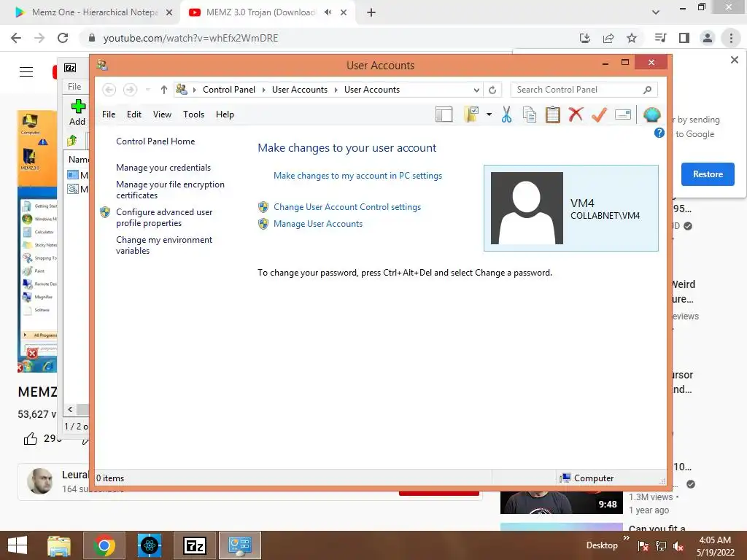
Task: Open Chrome profile avatar
Action: click(x=708, y=38)
